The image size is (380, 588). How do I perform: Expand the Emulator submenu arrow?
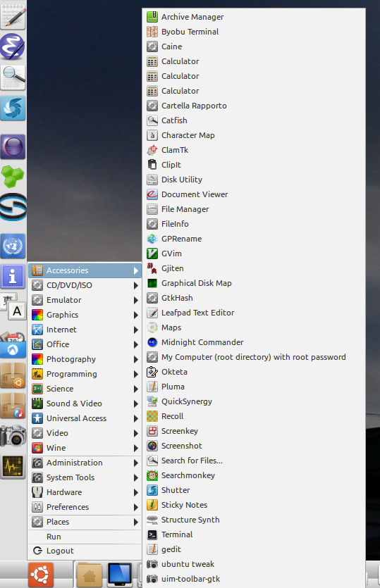136,300
